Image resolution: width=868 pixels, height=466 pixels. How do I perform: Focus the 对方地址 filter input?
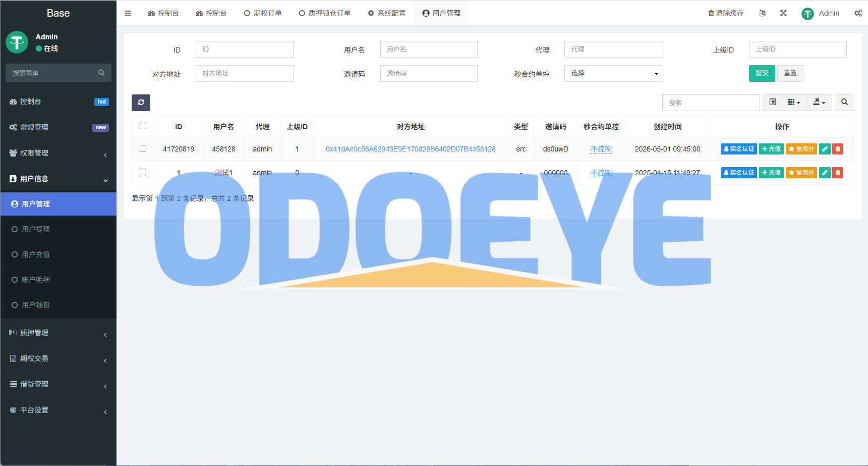(x=245, y=73)
